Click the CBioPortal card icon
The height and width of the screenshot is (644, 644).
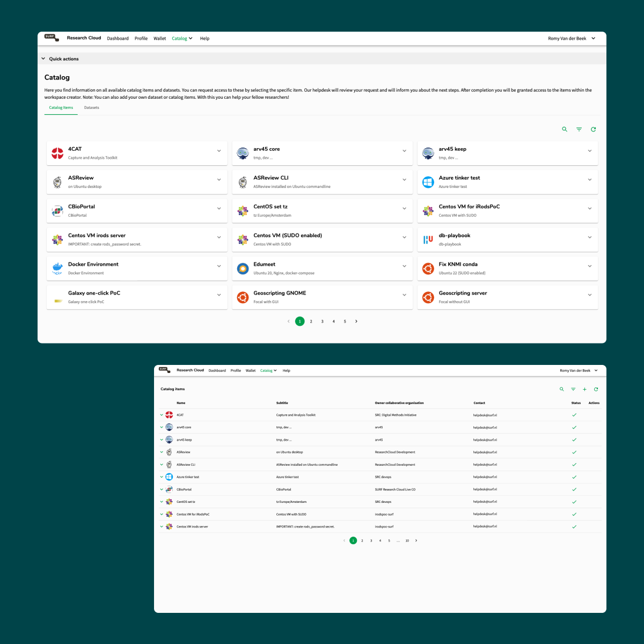tap(57, 211)
